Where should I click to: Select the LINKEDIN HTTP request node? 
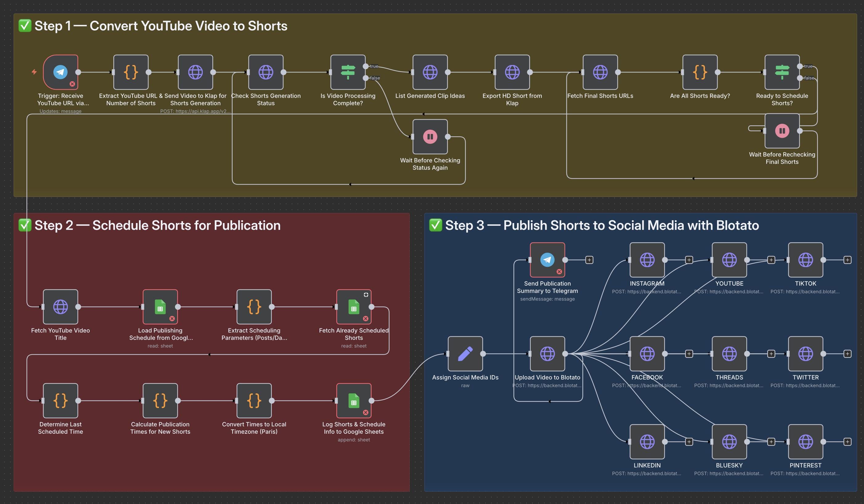(x=647, y=441)
